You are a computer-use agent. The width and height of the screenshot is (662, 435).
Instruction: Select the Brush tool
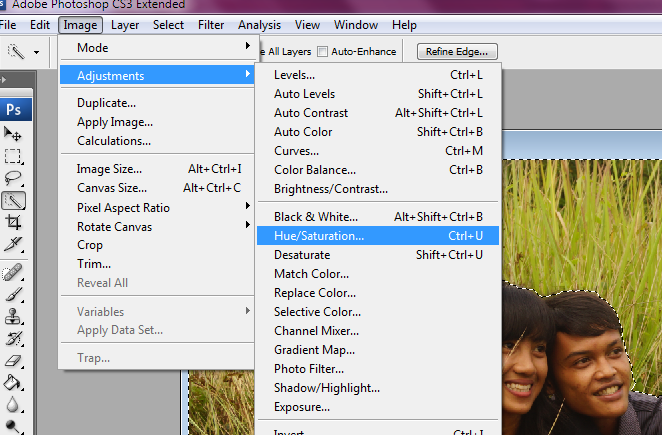pos(13,294)
